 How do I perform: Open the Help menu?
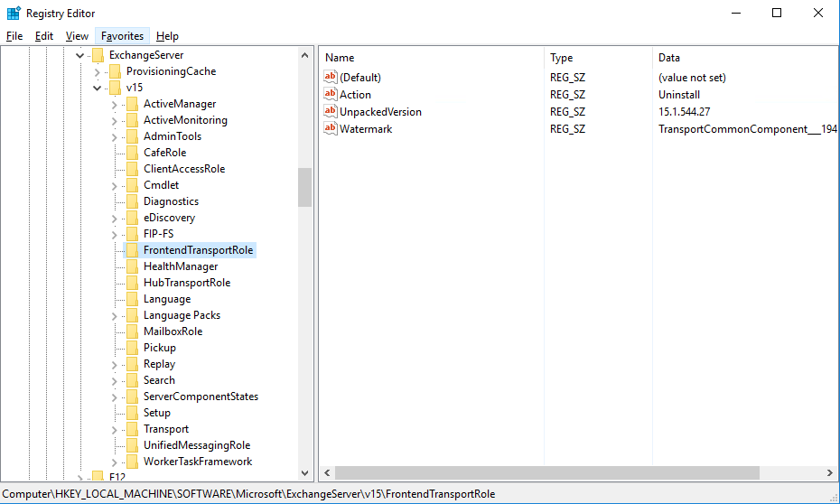(x=167, y=36)
